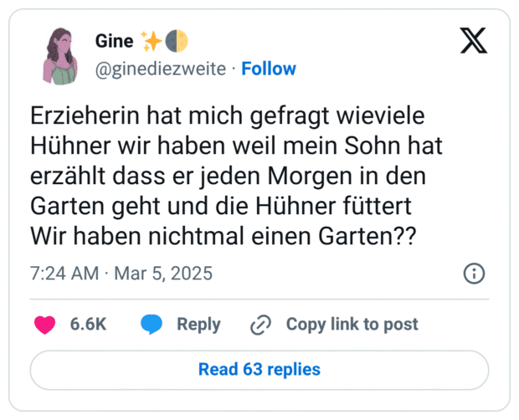Like the post with the heart icon
Image resolution: width=519 pixels, height=420 pixels.
click(x=45, y=325)
